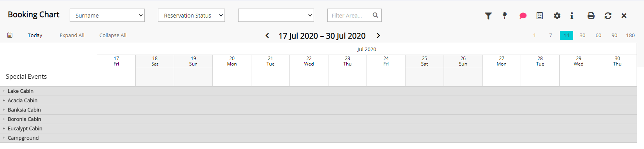Open the calendar date picker icon

(10, 35)
